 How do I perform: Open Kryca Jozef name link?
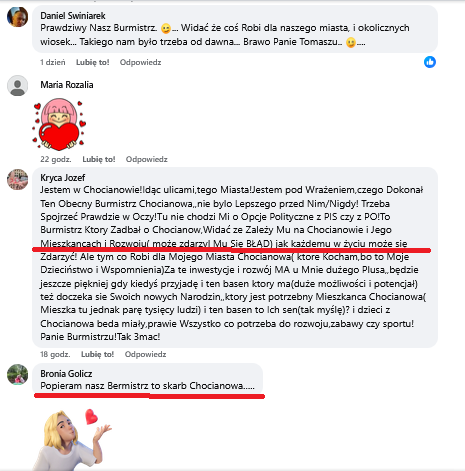point(63,178)
